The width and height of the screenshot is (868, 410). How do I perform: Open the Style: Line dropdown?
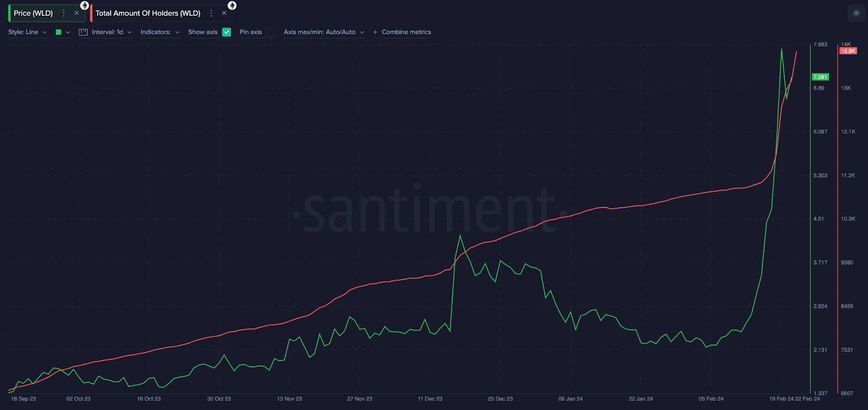point(28,32)
